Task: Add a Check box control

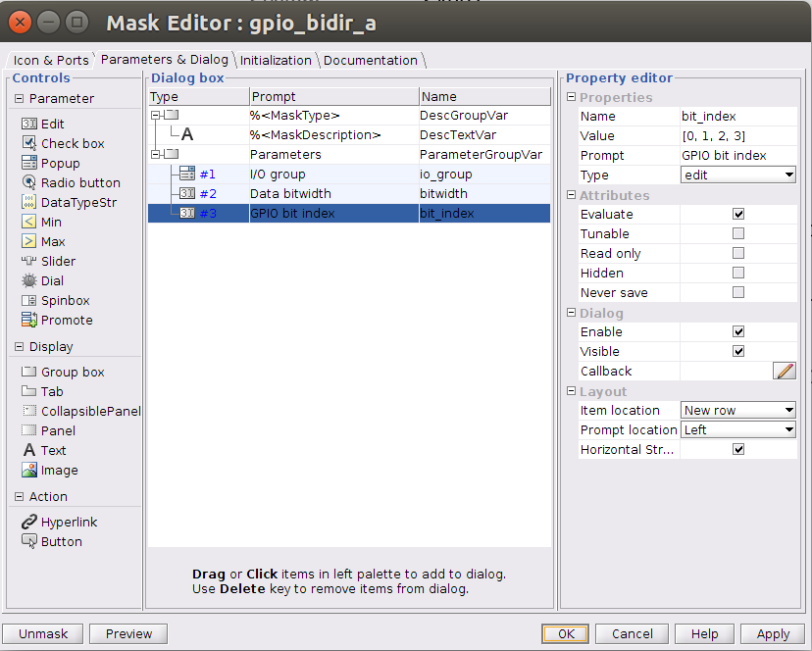Action: pos(63,143)
